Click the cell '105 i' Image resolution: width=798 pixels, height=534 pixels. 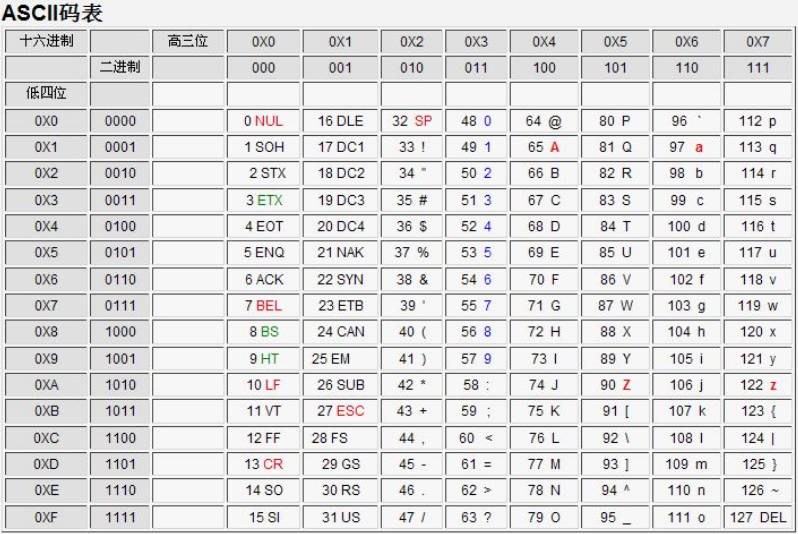click(687, 358)
